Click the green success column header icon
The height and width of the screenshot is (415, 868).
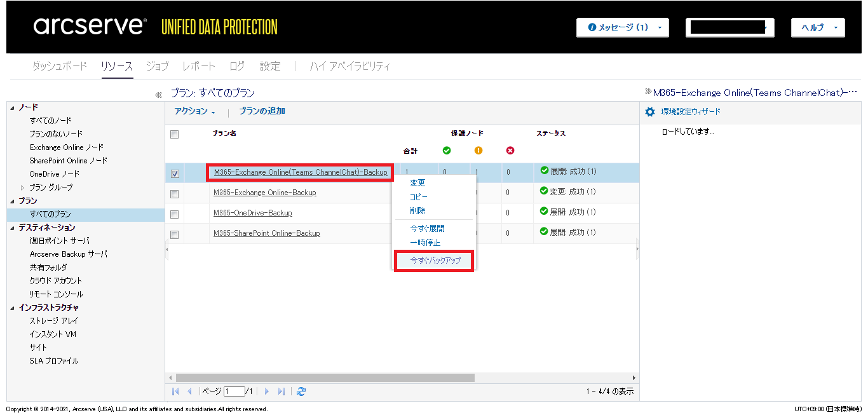[446, 151]
